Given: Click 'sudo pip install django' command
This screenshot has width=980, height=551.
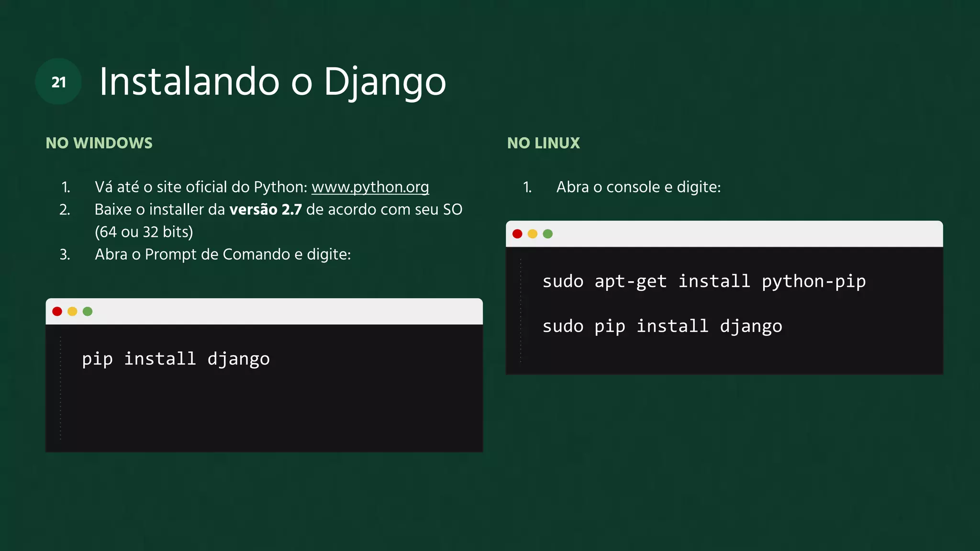Looking at the screenshot, I should (x=662, y=327).
